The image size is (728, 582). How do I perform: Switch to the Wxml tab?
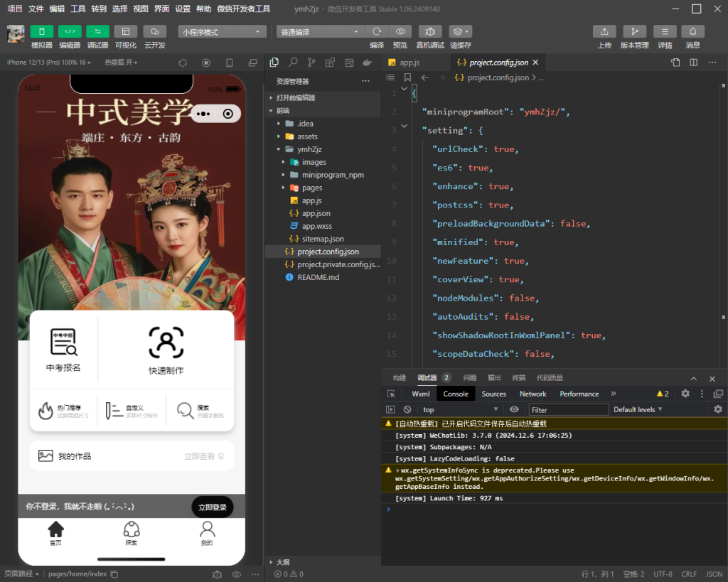(421, 394)
